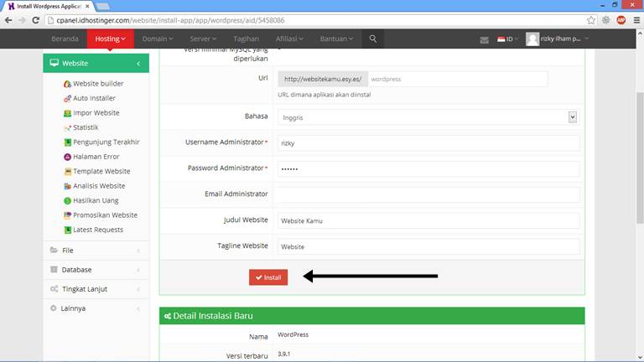Click Email Administrator field
Screen dimensions: 644x362
tap(428, 195)
